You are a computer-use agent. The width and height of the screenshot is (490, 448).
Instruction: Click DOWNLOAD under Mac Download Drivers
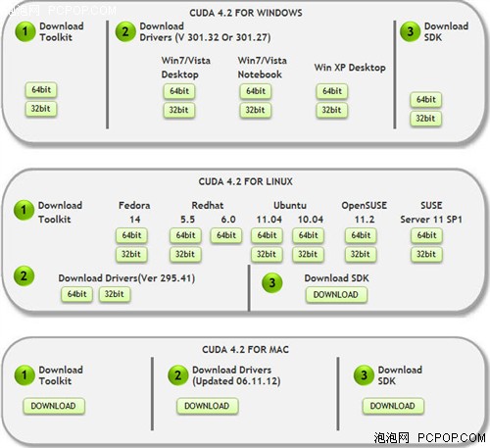[207, 406]
